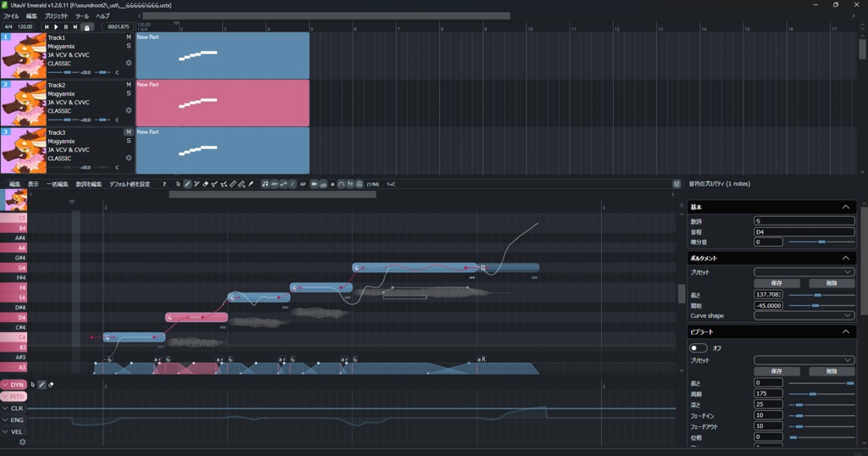
Task: Toggle the vibrato オフ switch on
Action: pos(698,348)
